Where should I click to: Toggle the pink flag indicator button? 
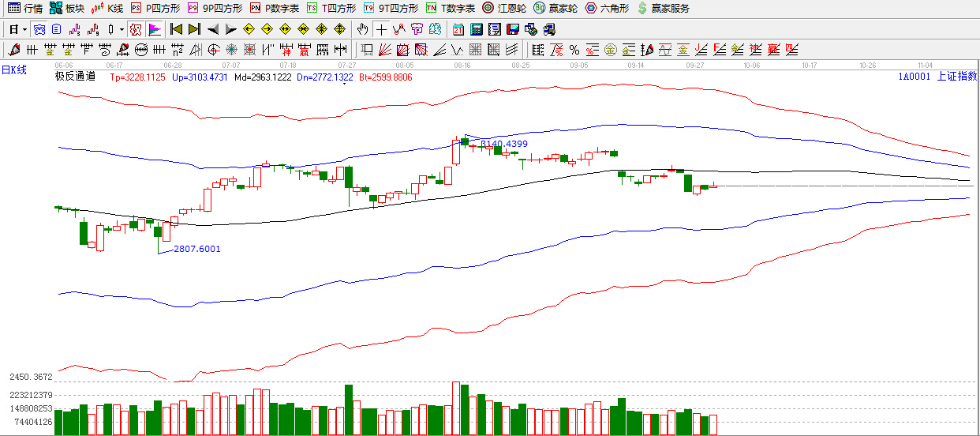pos(154,29)
